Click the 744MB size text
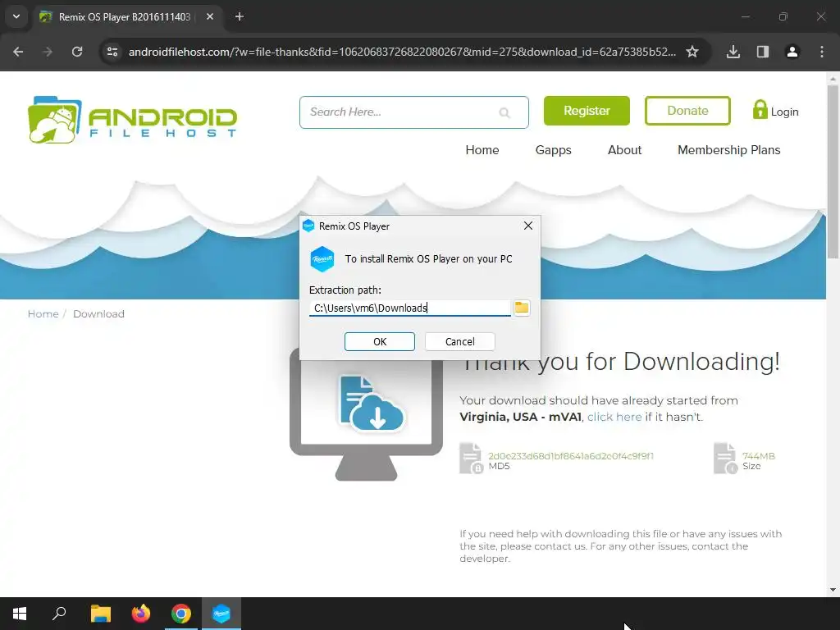The image size is (840, 630). (x=759, y=456)
